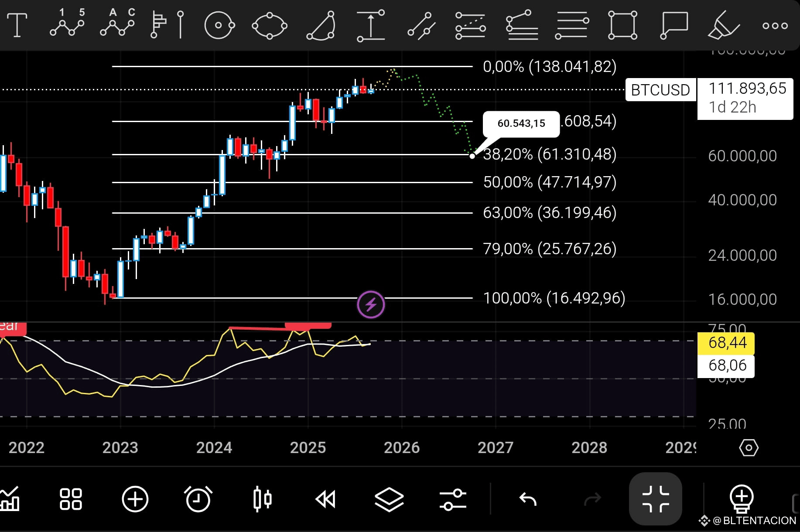Select the Ellipse drawing tool
The image size is (800, 532).
point(270,26)
